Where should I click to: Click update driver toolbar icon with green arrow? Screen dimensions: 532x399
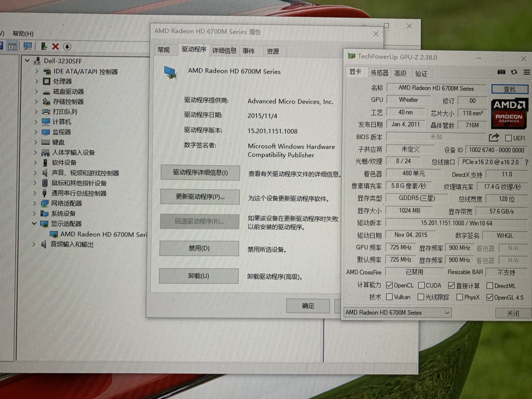click(x=44, y=46)
